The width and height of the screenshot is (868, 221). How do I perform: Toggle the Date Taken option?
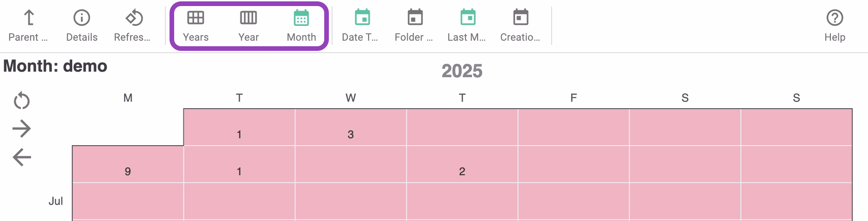pyautogui.click(x=360, y=25)
